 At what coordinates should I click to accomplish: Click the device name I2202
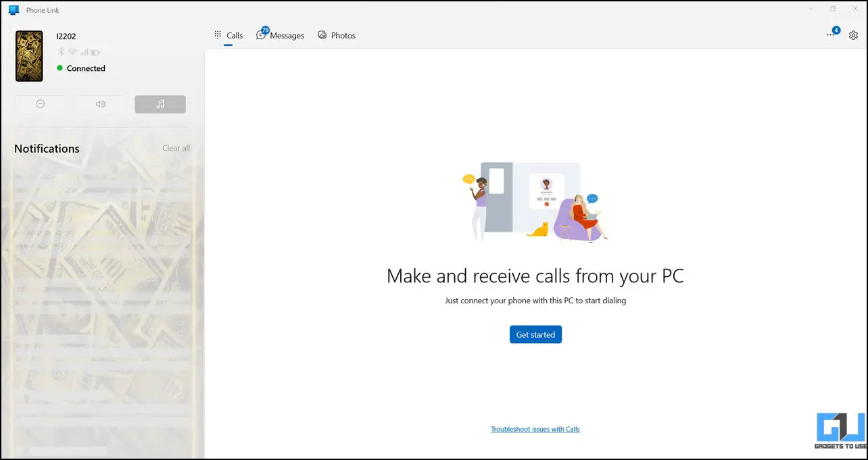point(66,36)
